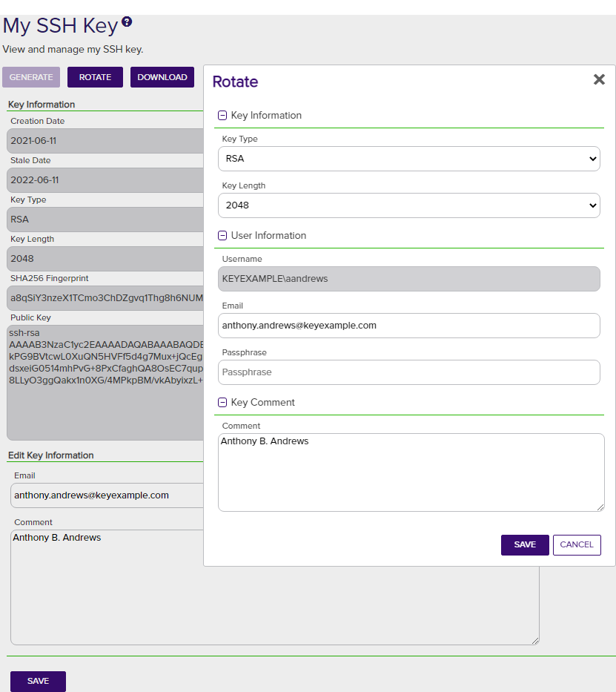Click the bottom page Save button
Image resolution: width=616 pixels, height=692 pixels.
click(x=38, y=681)
